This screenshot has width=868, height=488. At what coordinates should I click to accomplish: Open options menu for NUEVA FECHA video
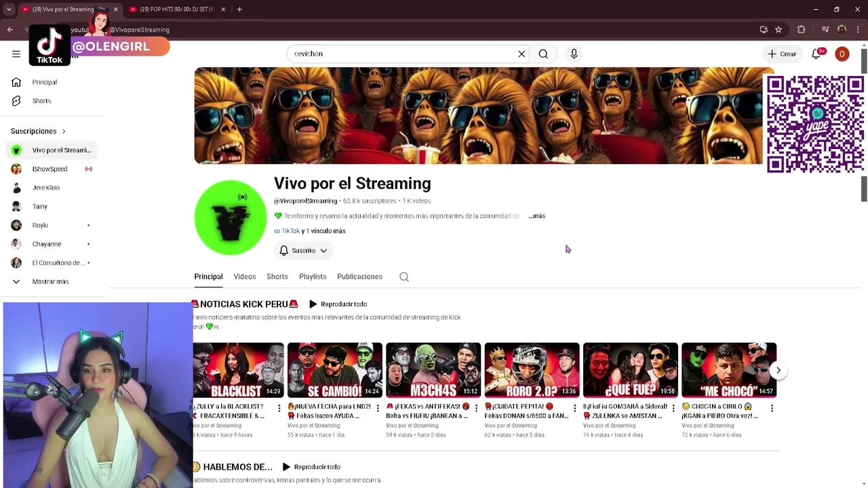point(378,408)
